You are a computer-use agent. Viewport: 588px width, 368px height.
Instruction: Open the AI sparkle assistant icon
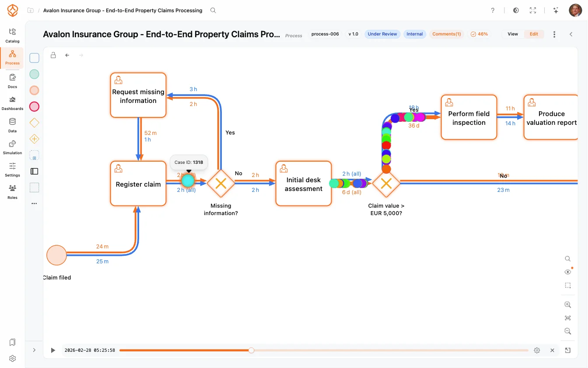point(556,11)
